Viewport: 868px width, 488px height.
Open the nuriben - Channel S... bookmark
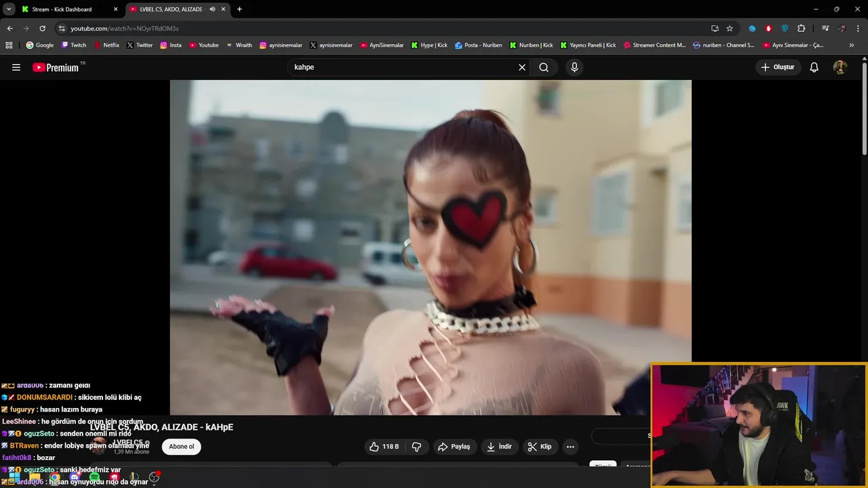(723, 45)
